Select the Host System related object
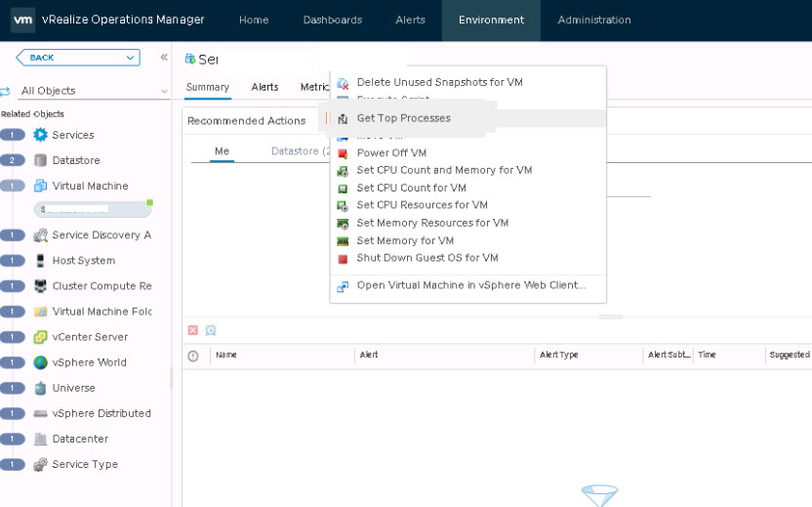The height and width of the screenshot is (507, 812). click(x=84, y=261)
